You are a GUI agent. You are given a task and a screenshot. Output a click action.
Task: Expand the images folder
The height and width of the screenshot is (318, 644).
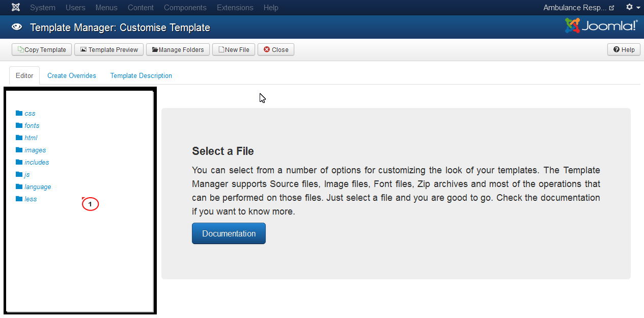coord(35,150)
